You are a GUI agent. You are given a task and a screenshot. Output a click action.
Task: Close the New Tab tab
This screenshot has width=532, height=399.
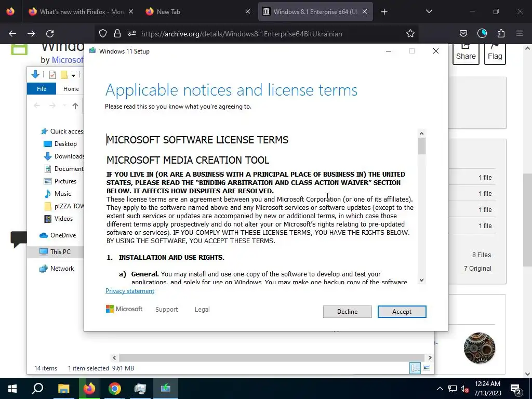[x=248, y=12]
